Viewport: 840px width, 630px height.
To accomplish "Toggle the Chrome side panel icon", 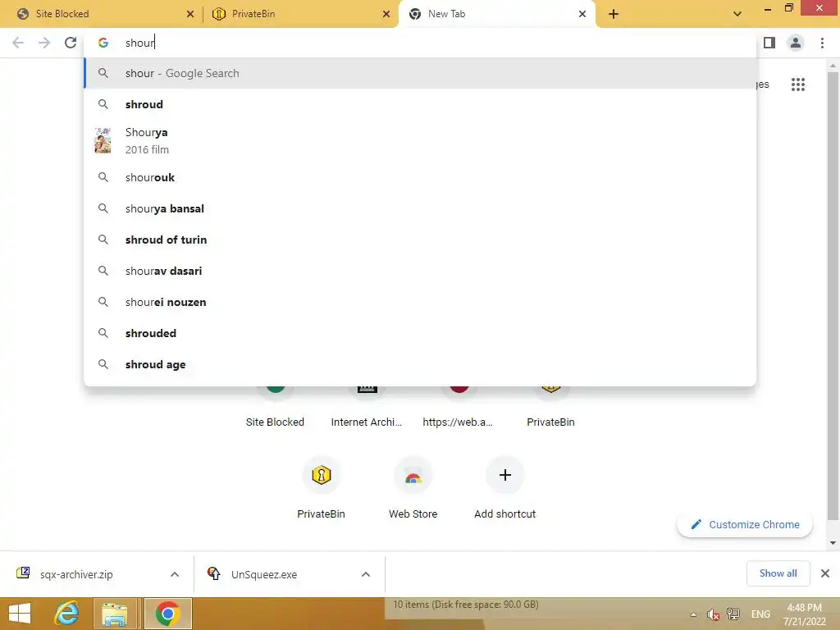I will click(769, 43).
